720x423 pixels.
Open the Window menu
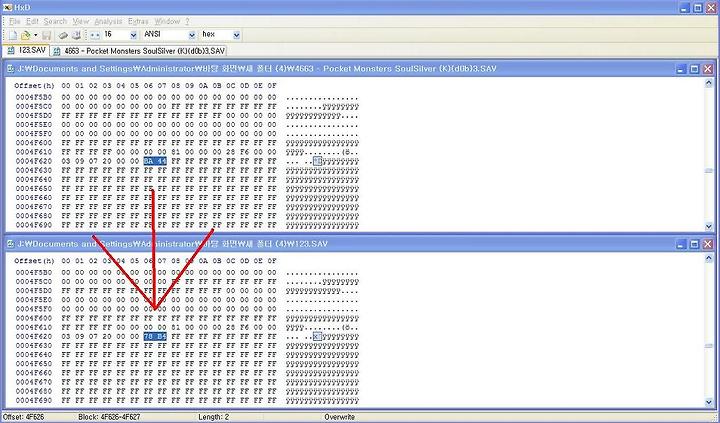point(167,21)
